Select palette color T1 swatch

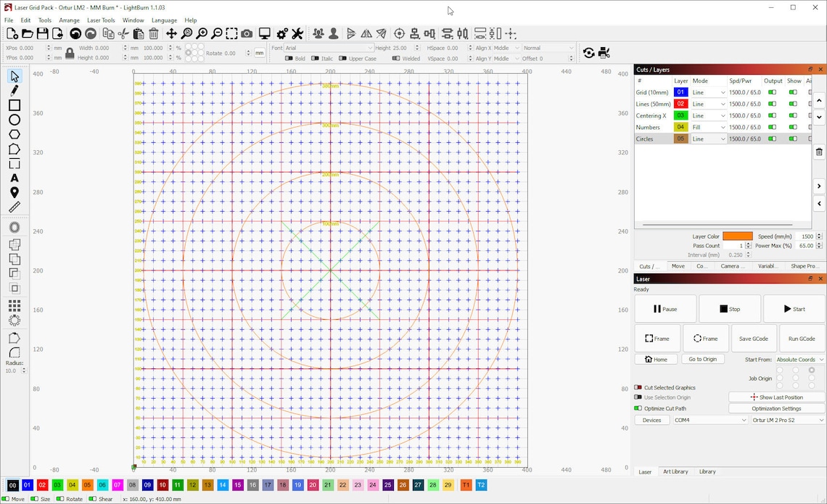(x=466, y=485)
